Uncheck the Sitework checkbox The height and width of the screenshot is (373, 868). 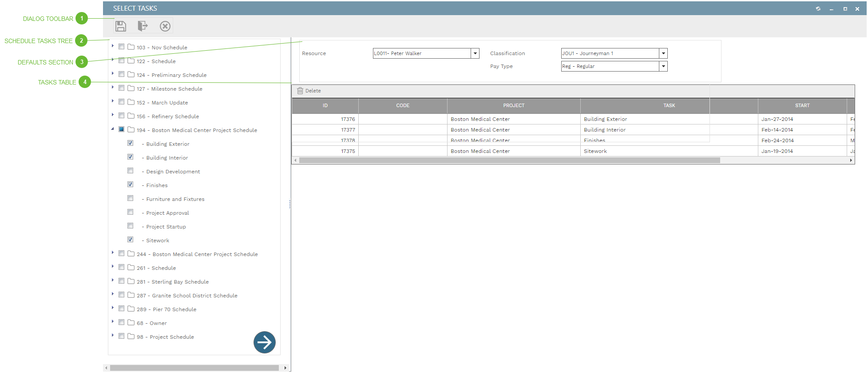click(x=131, y=240)
